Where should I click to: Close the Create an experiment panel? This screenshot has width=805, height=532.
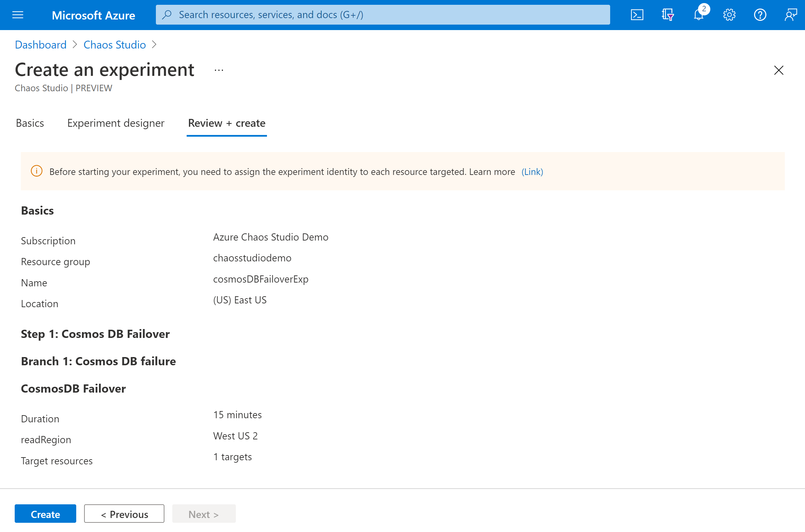[x=779, y=69]
